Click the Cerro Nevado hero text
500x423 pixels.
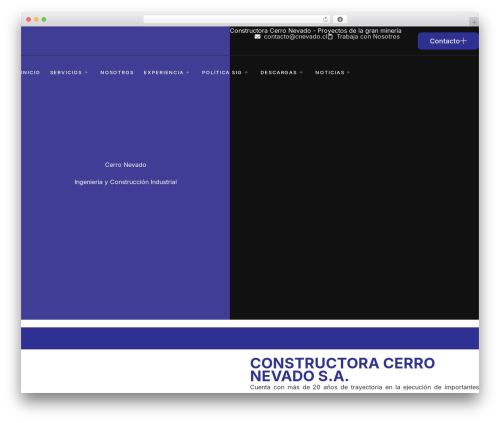click(125, 165)
